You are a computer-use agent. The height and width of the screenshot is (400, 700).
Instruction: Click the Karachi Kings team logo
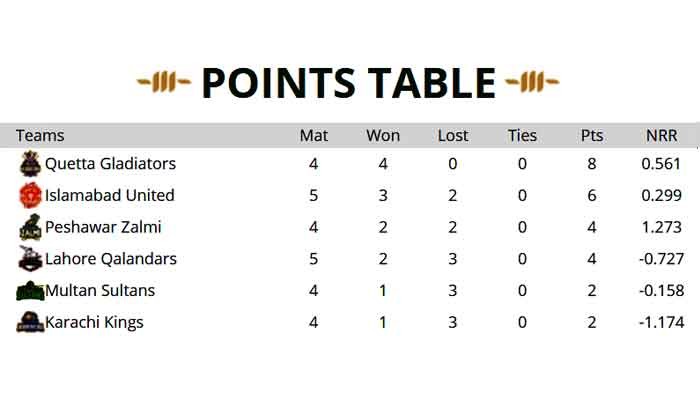pyautogui.click(x=30, y=323)
